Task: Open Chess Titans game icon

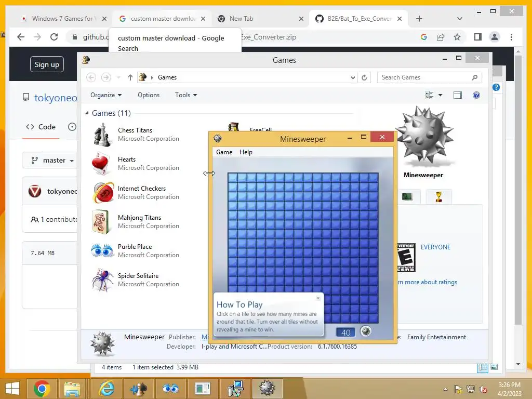Action: click(x=102, y=135)
